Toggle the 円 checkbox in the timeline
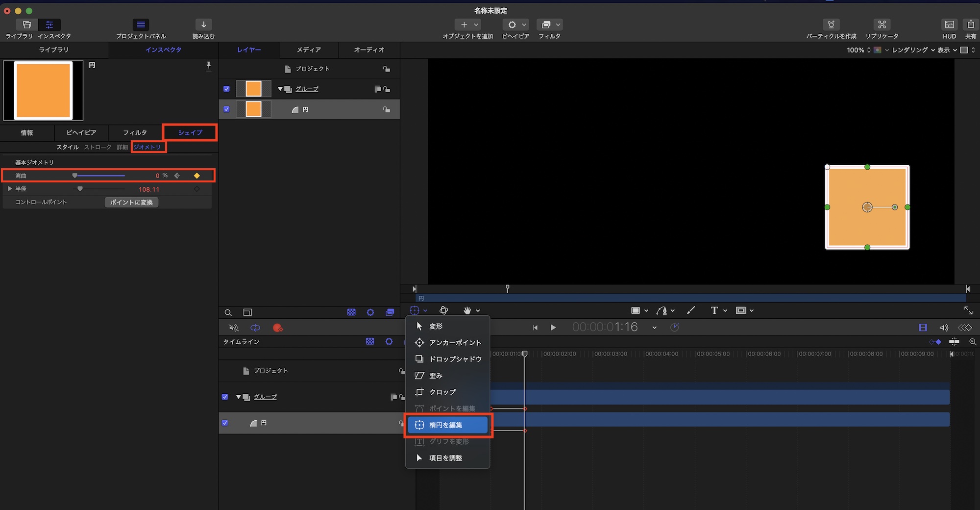Image resolution: width=980 pixels, height=510 pixels. 225,423
